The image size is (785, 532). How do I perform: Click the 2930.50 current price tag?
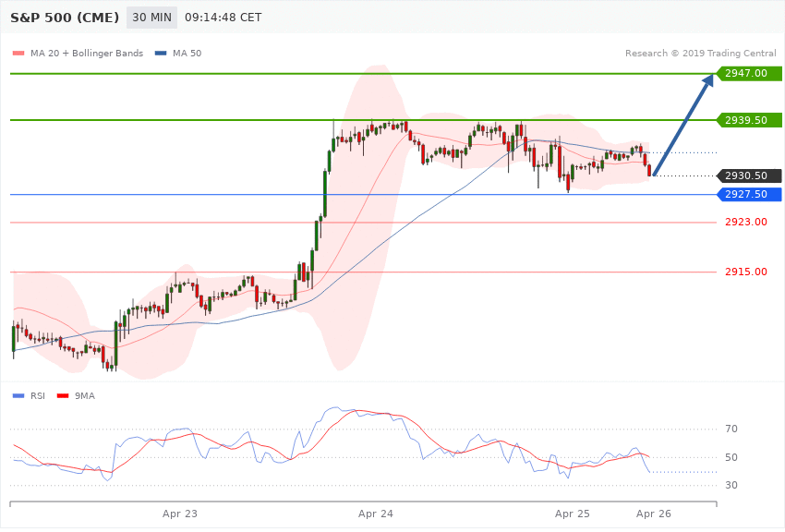(749, 175)
